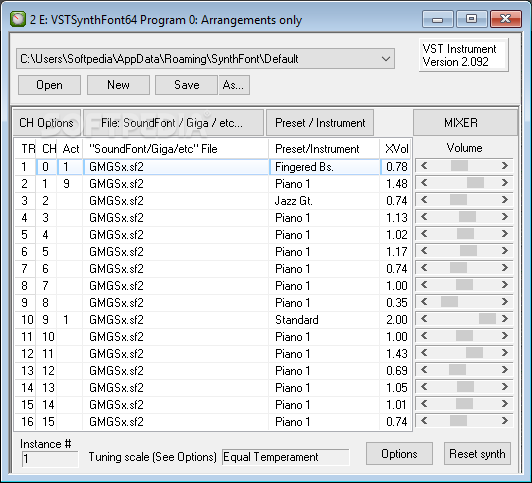Click the XVol column header
This screenshot has height=483, width=532.
point(396,149)
